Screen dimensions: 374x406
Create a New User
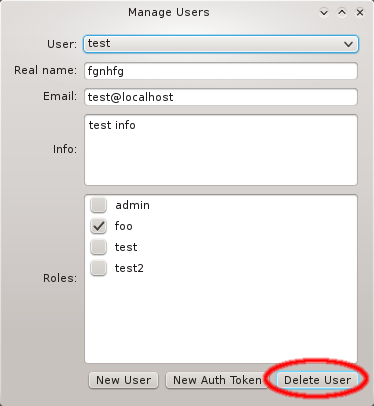tap(123, 380)
